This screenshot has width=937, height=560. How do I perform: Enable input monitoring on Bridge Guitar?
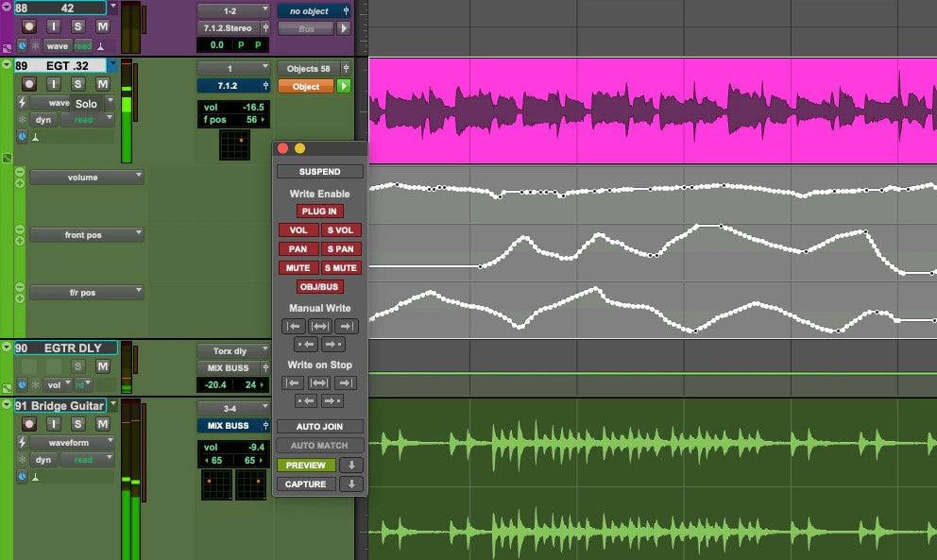[x=53, y=424]
